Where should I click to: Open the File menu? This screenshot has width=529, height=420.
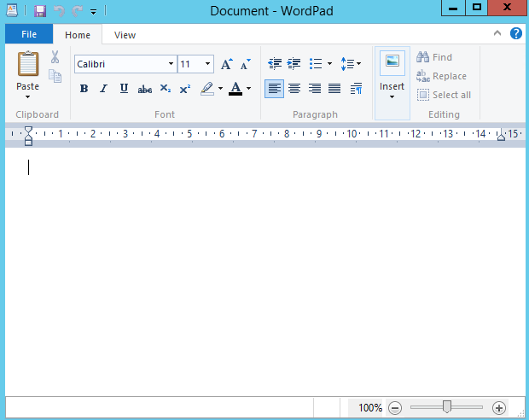(29, 34)
